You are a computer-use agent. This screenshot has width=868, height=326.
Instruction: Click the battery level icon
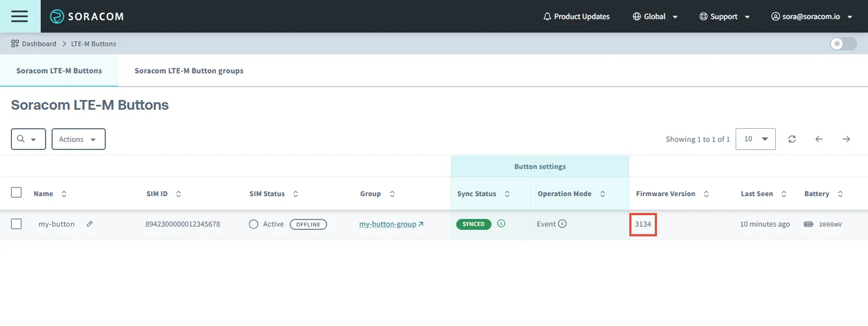point(808,224)
